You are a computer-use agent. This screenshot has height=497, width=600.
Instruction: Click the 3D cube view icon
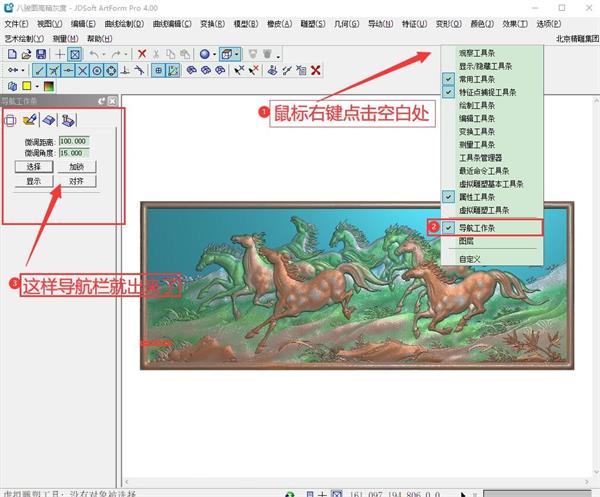pyautogui.click(x=227, y=54)
